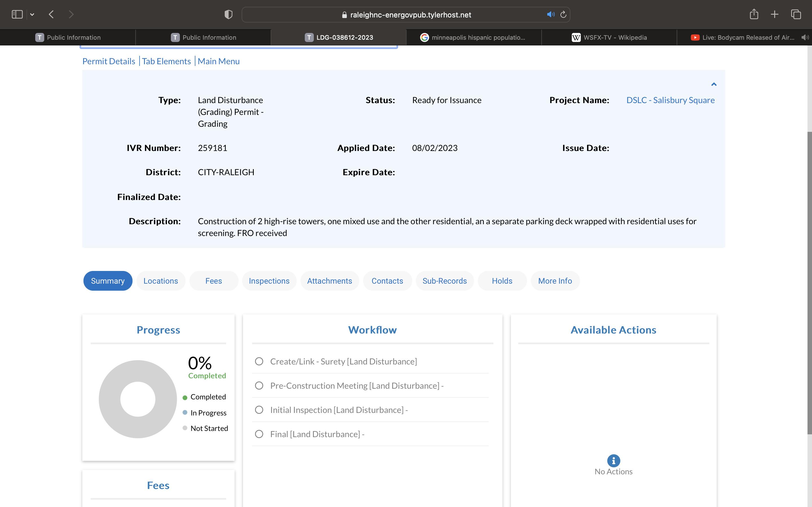812x507 pixels.
Task: Open the Share icon in toolbar
Action: (x=754, y=14)
